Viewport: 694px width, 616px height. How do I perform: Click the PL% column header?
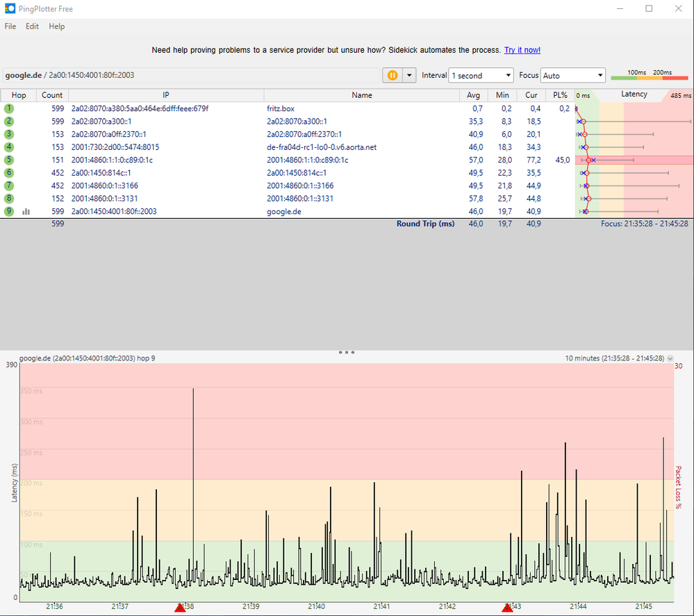point(560,95)
